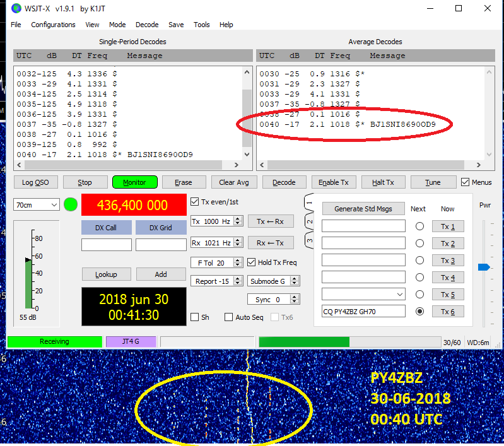Uncheck Hold Tx Freq option
The image size is (504, 446).
[x=252, y=262]
